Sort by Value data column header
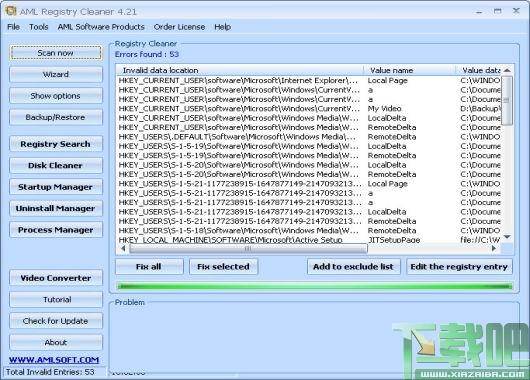 click(478, 70)
